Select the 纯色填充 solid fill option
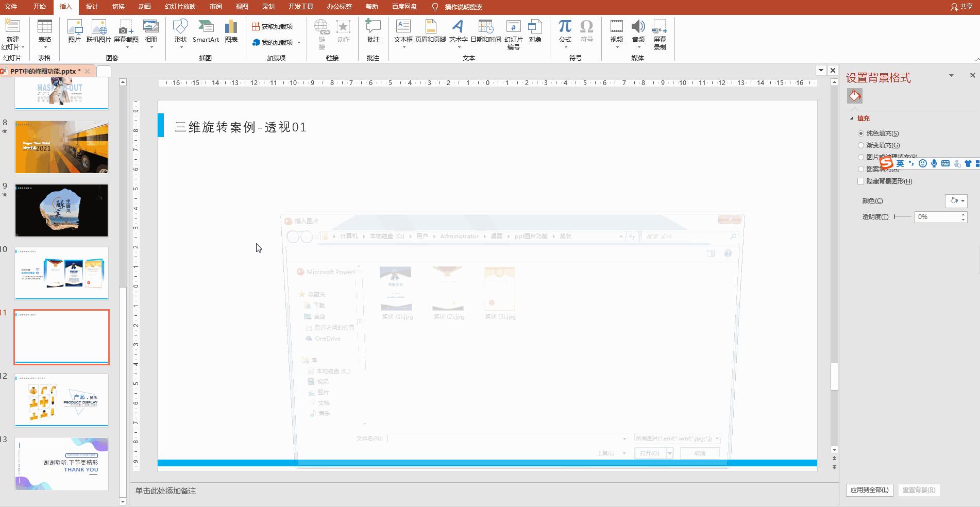This screenshot has width=980, height=507. coord(860,133)
